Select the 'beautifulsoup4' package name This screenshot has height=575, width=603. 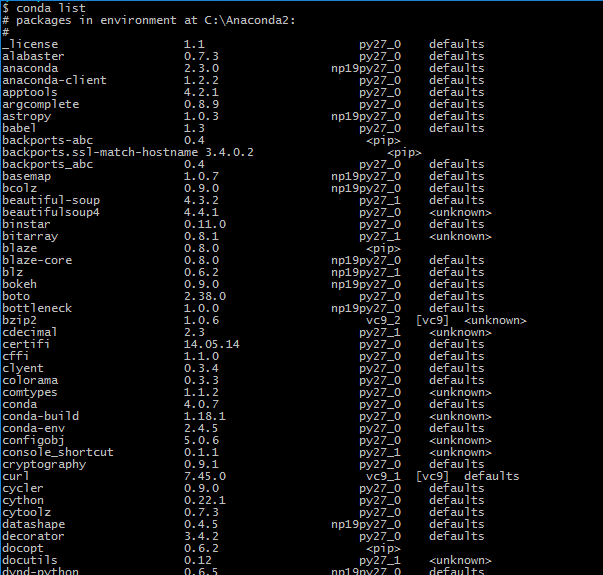pyautogui.click(x=51, y=212)
